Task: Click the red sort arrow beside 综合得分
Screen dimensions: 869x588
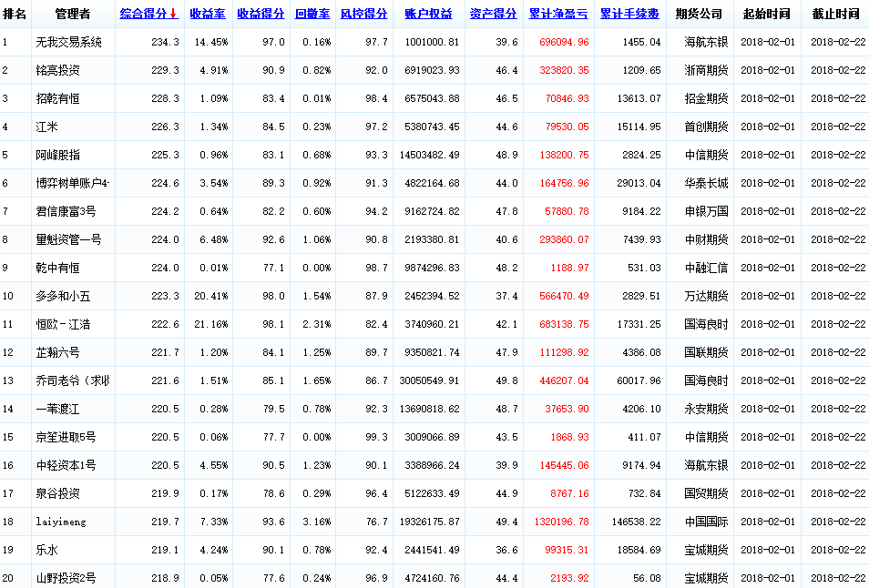Action: click(x=174, y=15)
